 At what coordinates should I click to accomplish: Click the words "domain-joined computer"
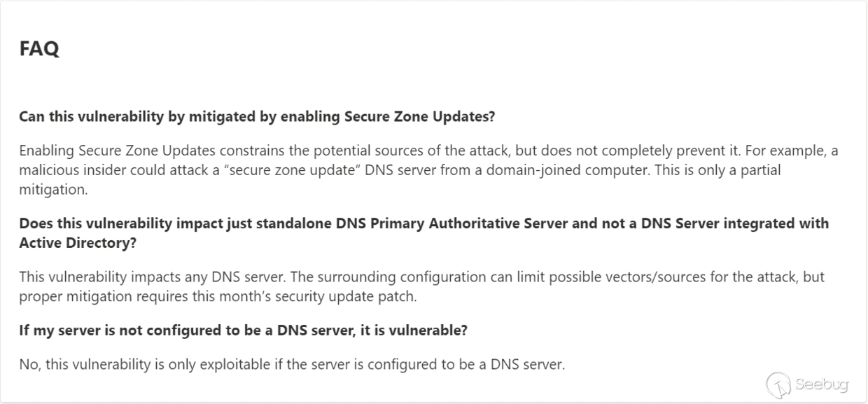pos(498,170)
